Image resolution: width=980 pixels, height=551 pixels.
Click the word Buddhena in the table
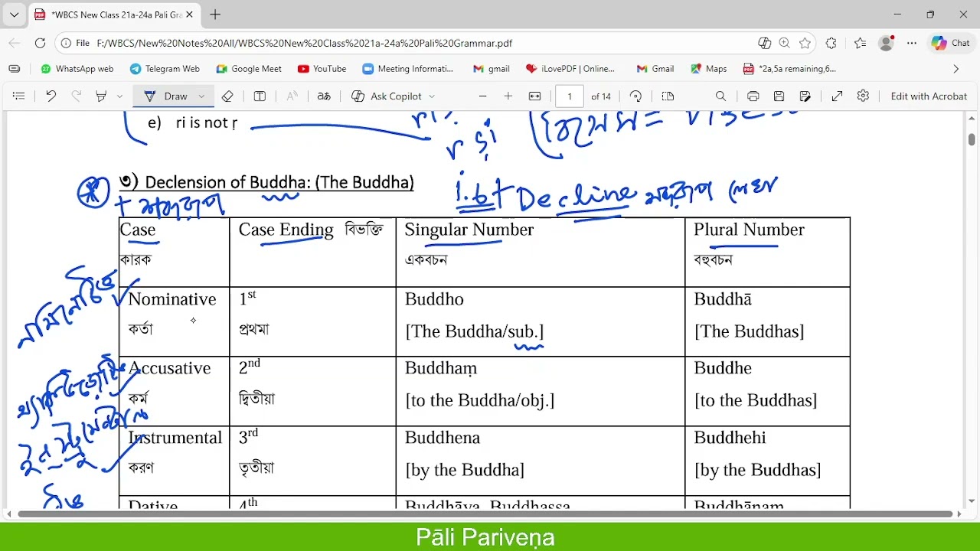443,438
